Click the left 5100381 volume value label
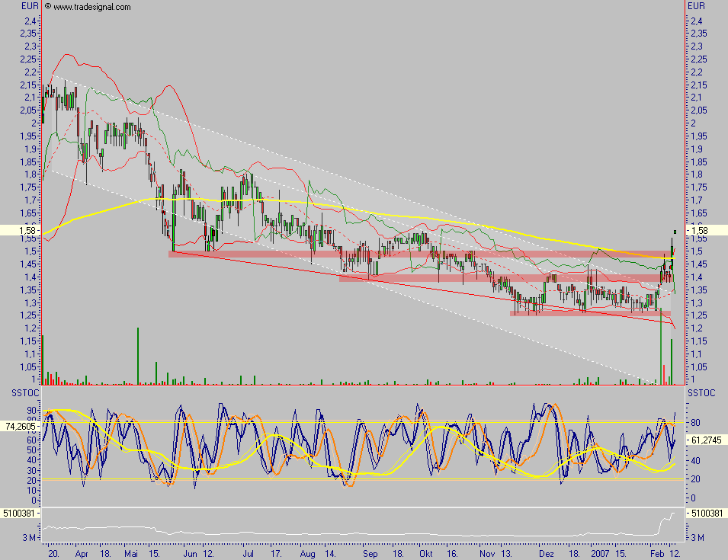 (x=19, y=513)
